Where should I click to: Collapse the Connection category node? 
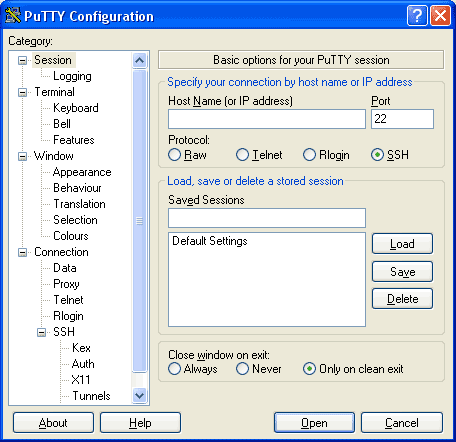[23, 252]
